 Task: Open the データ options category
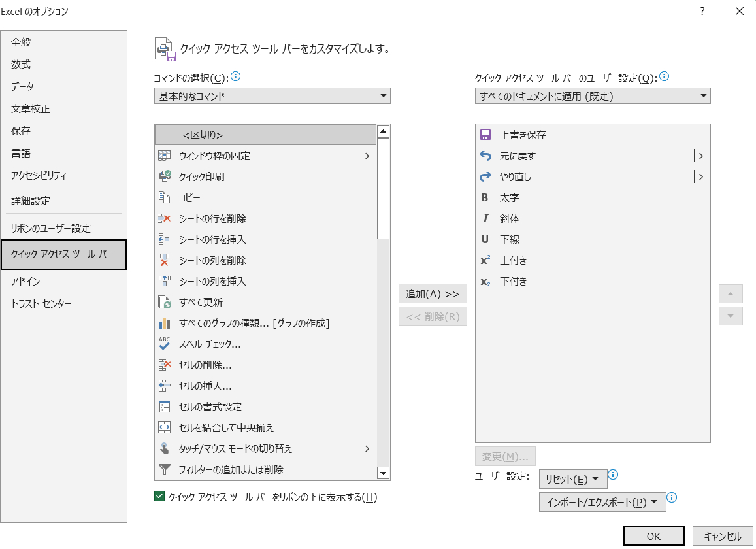[x=63, y=86]
